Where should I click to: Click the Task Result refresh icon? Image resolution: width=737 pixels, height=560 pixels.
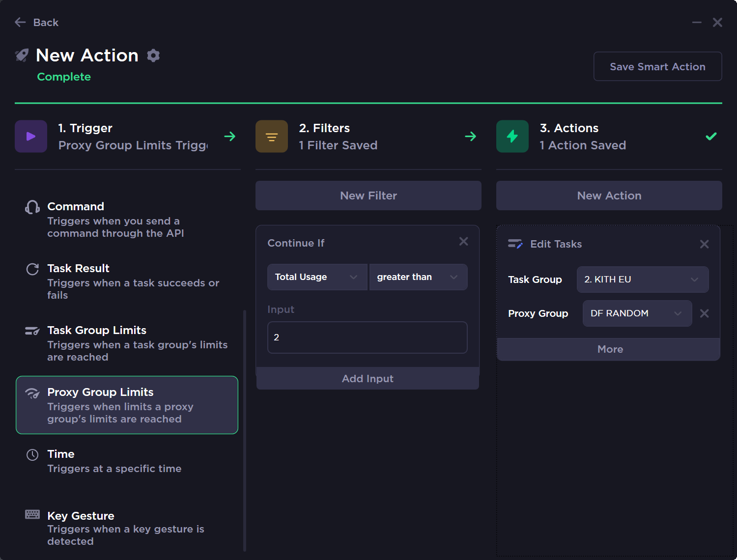point(32,269)
